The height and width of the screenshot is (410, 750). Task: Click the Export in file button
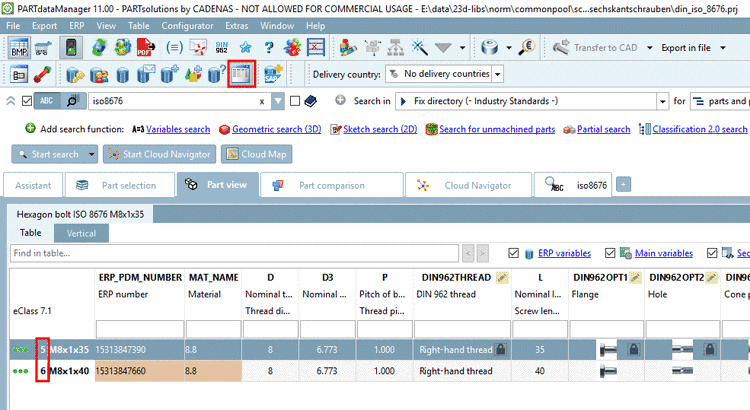coord(685,48)
